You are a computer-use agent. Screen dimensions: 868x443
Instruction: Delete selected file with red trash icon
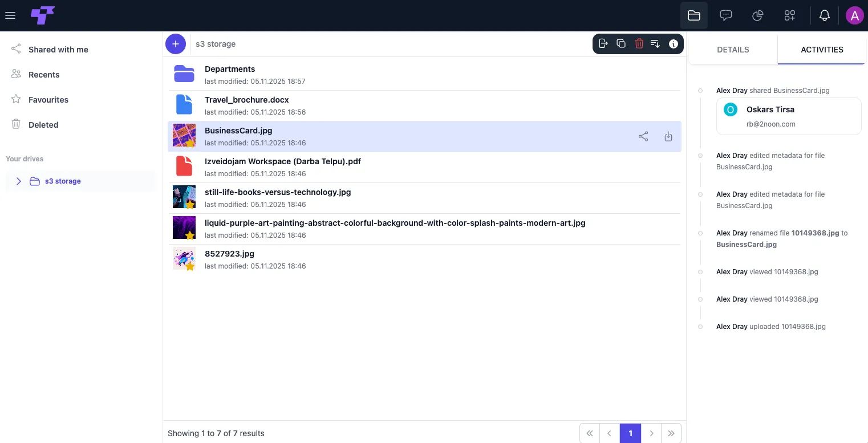tap(639, 44)
